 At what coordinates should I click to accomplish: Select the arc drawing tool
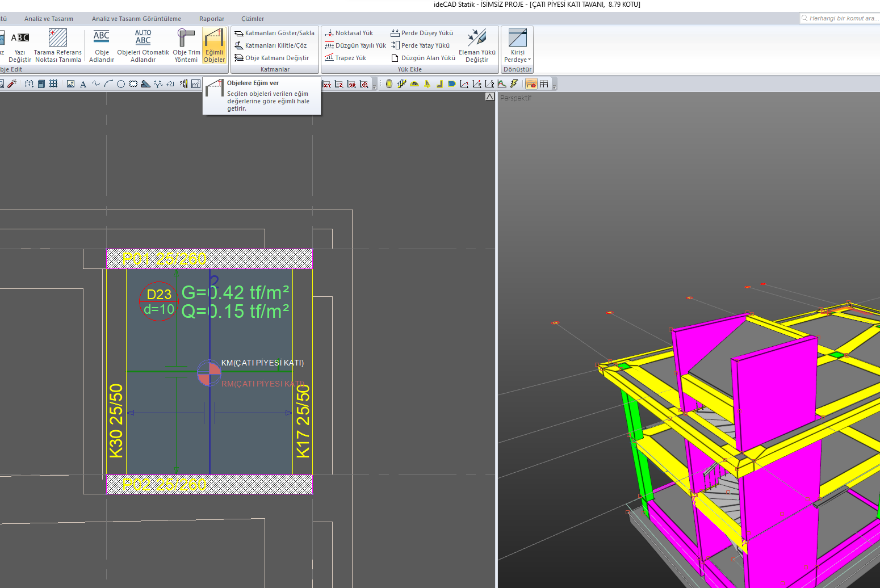click(x=108, y=84)
